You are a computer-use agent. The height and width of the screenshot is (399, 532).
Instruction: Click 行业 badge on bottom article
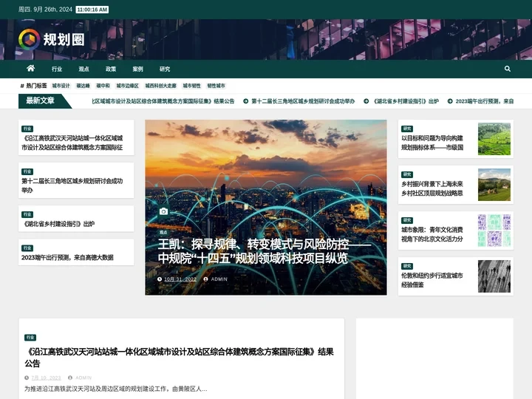tap(30, 338)
